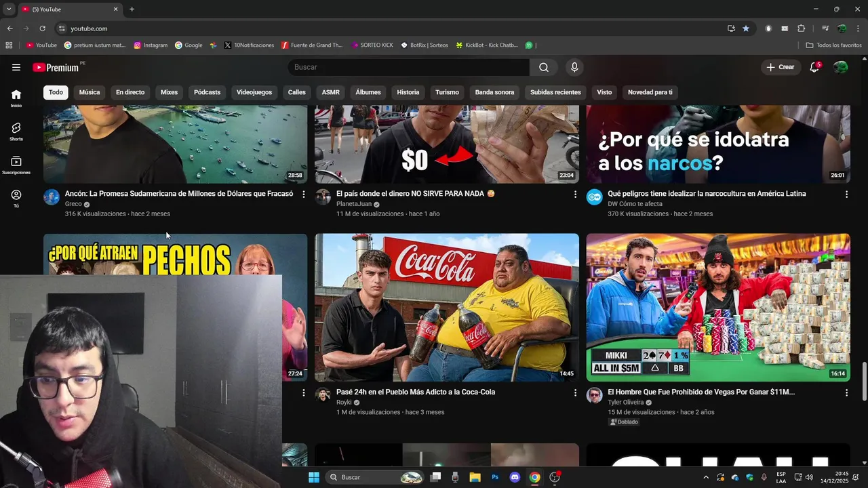Image resolution: width=868 pixels, height=488 pixels.
Task: Open the SORTEO KICK bookmark
Action: point(372,45)
